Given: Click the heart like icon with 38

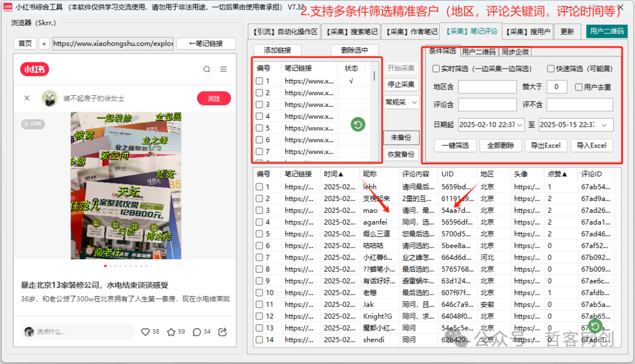Looking at the screenshot, I should (x=145, y=332).
